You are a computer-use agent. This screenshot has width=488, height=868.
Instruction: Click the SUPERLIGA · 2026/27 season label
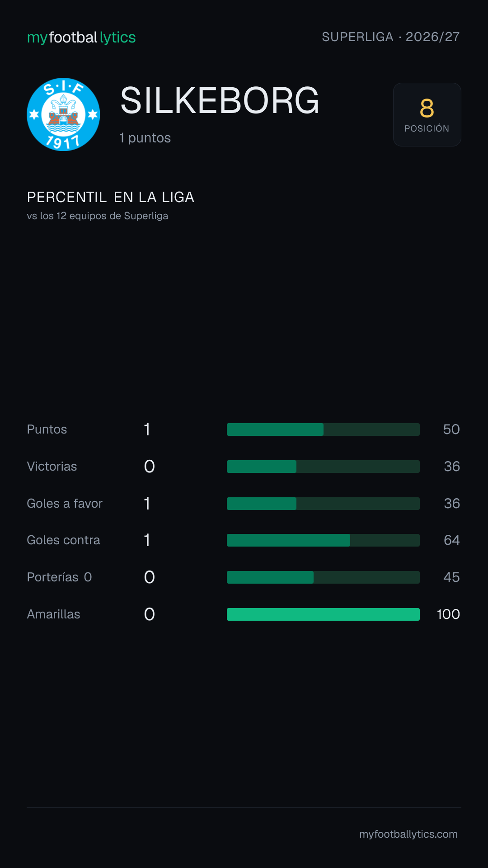click(391, 37)
